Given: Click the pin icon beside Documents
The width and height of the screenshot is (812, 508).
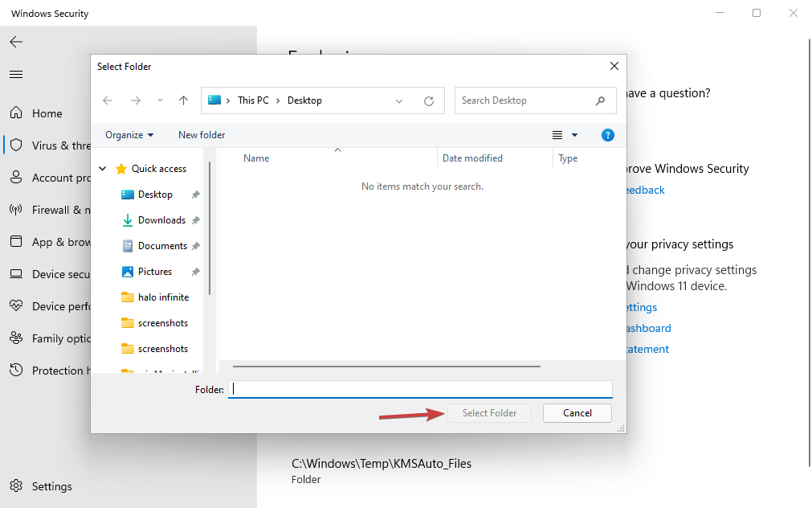Looking at the screenshot, I should click(x=195, y=246).
